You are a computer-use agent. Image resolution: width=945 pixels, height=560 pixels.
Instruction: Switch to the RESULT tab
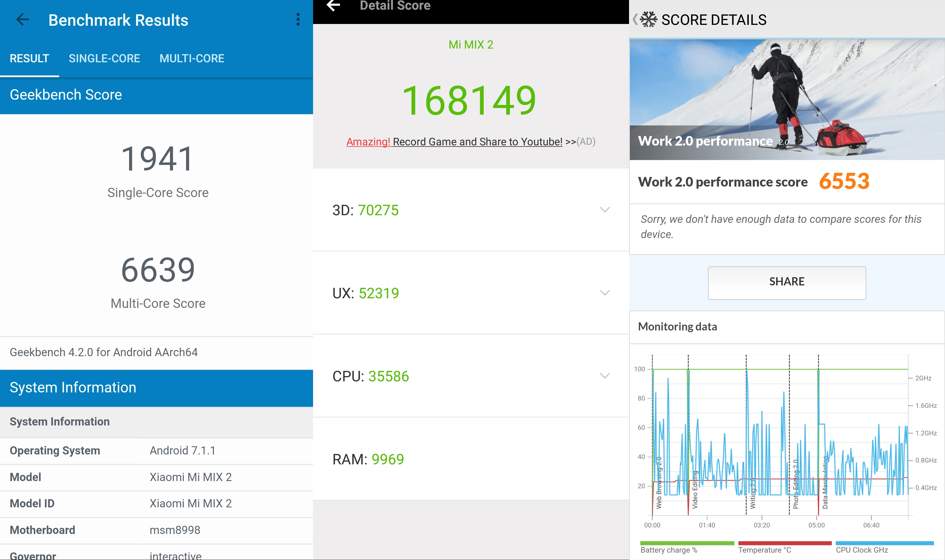(x=30, y=58)
